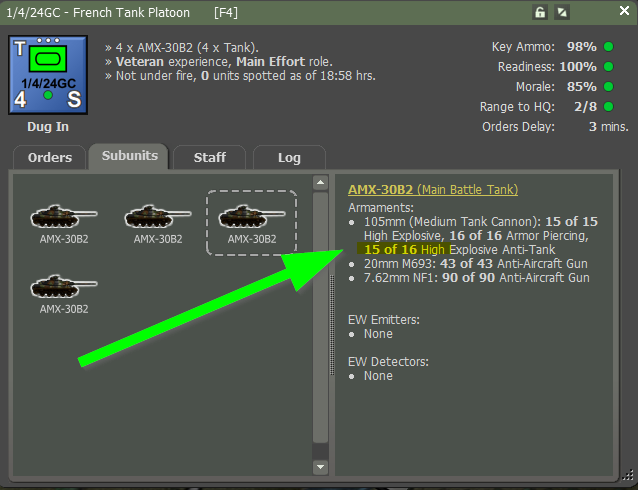Click the window resize grip at the corner
638x490 pixels.
(628, 474)
